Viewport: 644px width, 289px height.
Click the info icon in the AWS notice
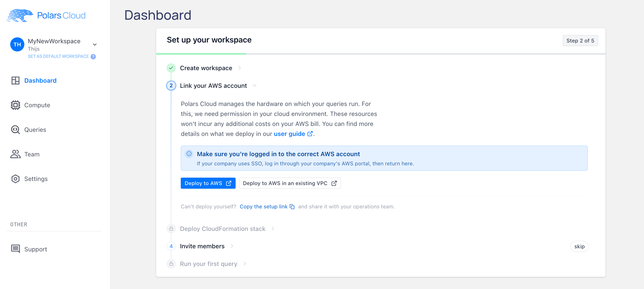pyautogui.click(x=189, y=154)
